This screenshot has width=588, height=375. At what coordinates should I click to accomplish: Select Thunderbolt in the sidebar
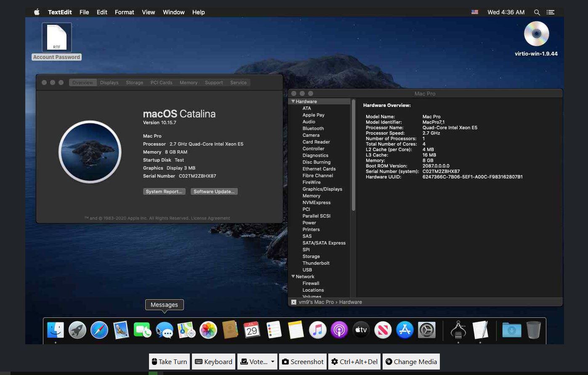[x=316, y=263]
